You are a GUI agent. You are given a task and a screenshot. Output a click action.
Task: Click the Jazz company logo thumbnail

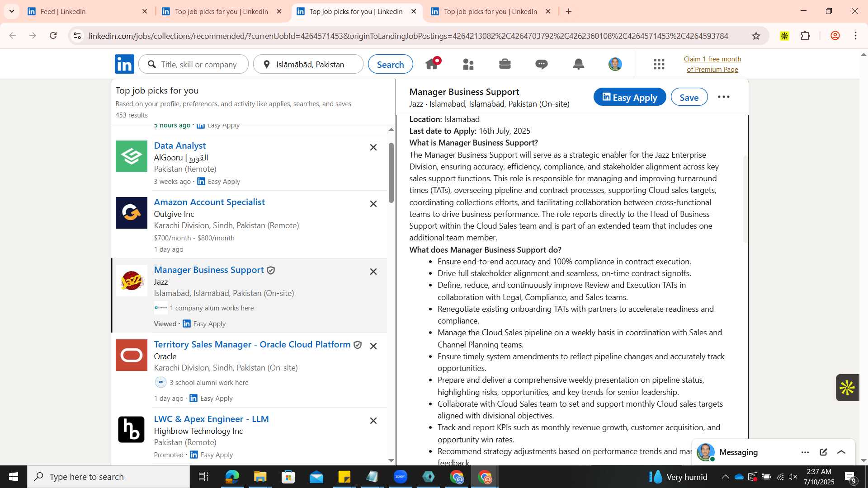click(131, 281)
